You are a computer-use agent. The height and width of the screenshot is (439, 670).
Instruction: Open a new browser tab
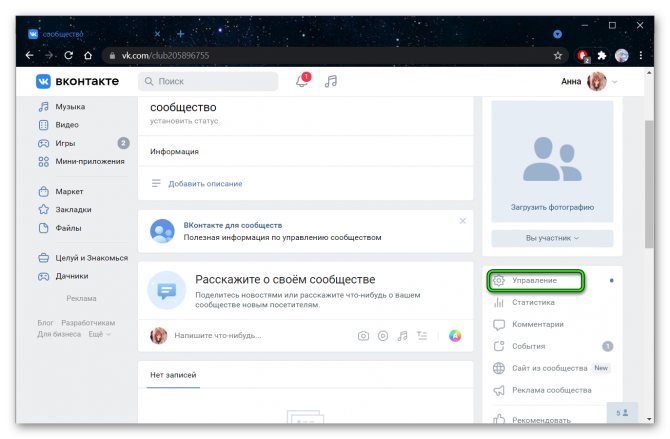[x=180, y=34]
